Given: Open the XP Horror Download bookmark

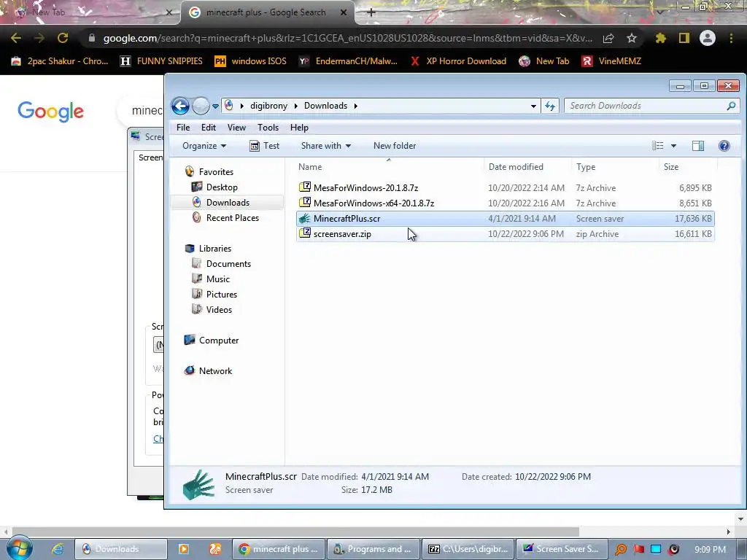Looking at the screenshot, I should (458, 61).
